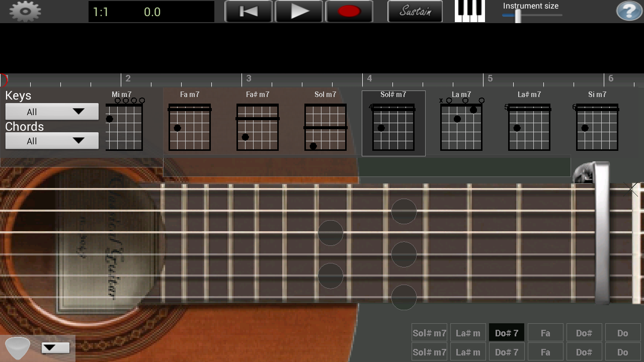644x362 pixels.
Task: Select the Sol# m7 chord diagram
Action: [x=393, y=123]
